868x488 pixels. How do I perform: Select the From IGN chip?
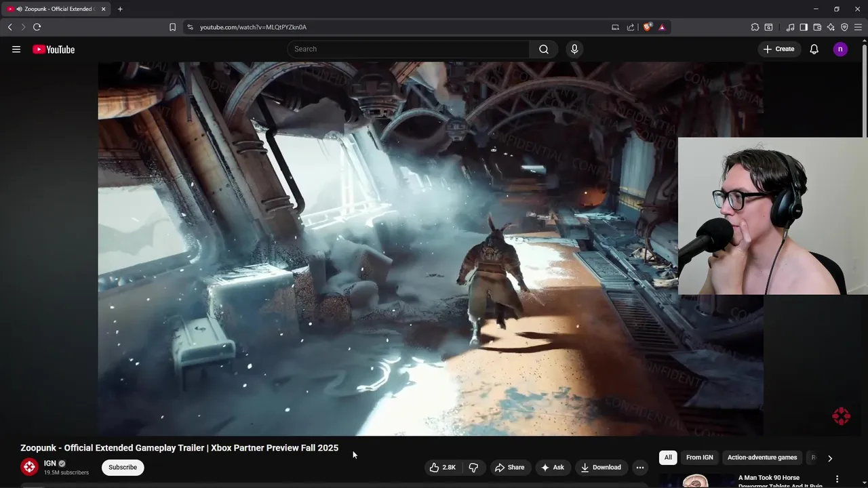pos(699,457)
